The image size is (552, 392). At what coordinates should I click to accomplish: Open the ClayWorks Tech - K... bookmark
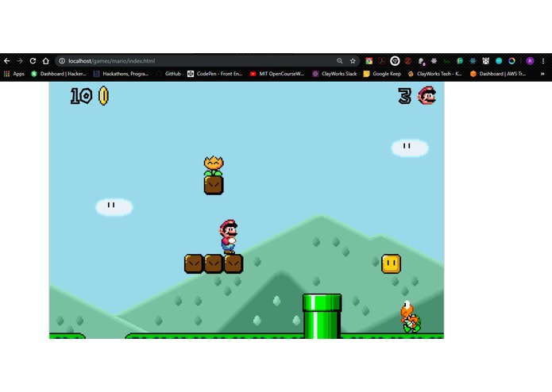[434, 74]
